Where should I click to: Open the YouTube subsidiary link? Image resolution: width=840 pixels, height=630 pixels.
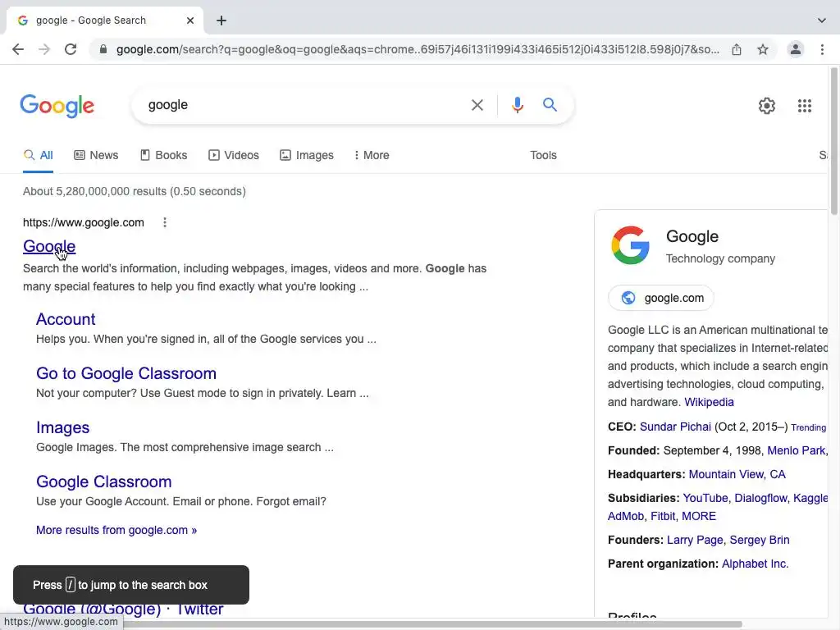click(x=705, y=498)
